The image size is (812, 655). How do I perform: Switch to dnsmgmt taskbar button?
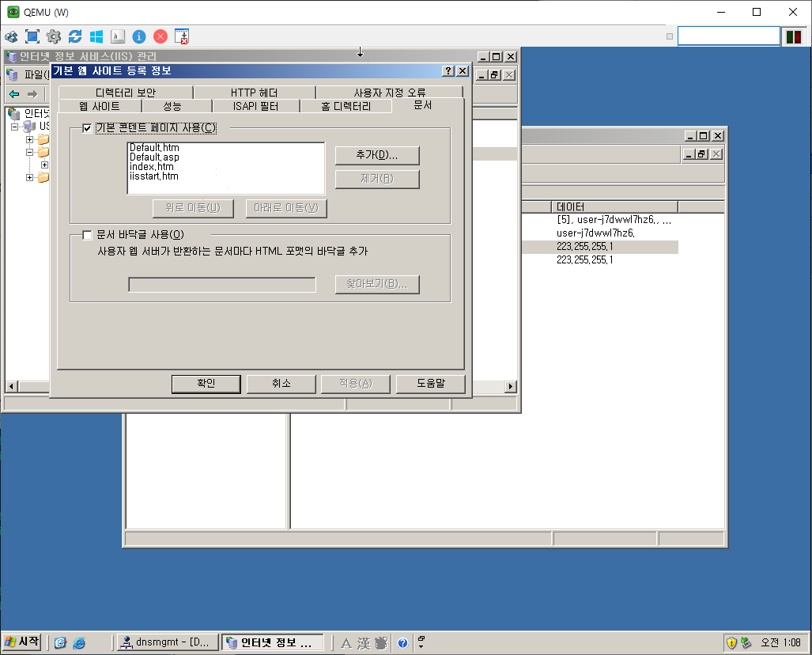pyautogui.click(x=168, y=642)
